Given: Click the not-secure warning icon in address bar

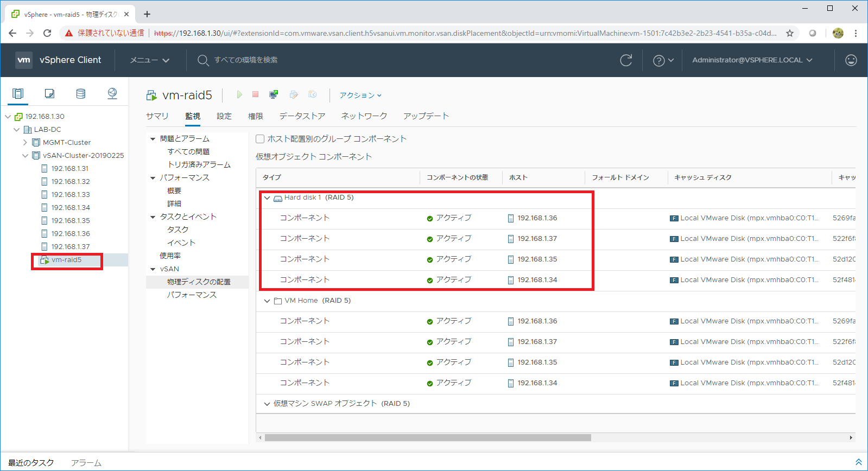Looking at the screenshot, I should coord(69,33).
